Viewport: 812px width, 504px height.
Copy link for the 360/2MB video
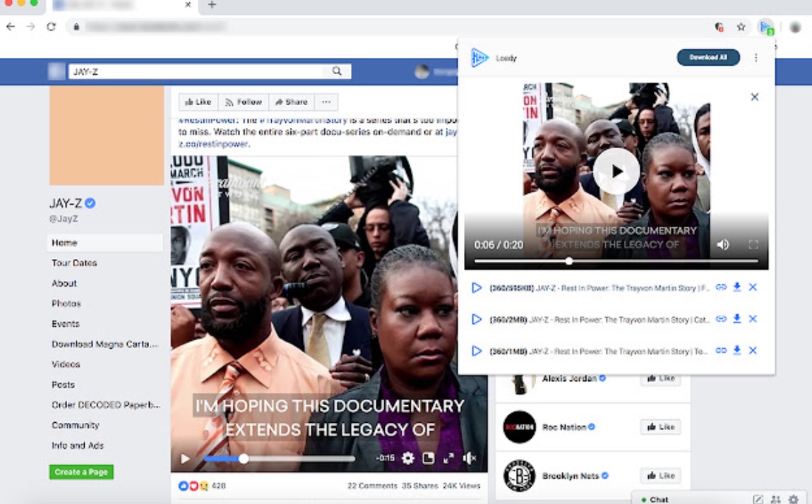point(721,319)
